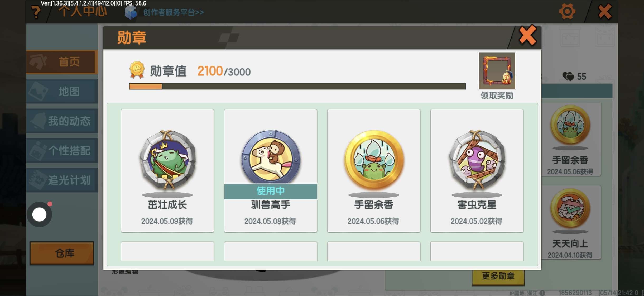Image resolution: width=644 pixels, height=296 pixels.
Task: Open settings via the orange gear icon
Action: (567, 12)
